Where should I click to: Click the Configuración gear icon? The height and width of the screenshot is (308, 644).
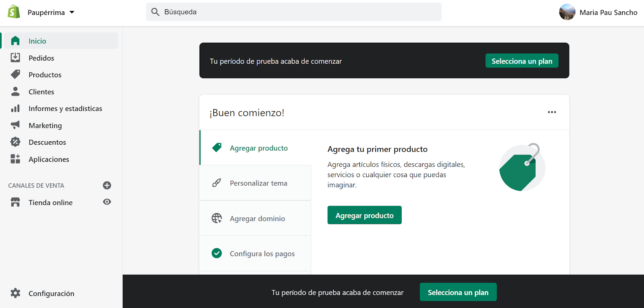click(15, 293)
